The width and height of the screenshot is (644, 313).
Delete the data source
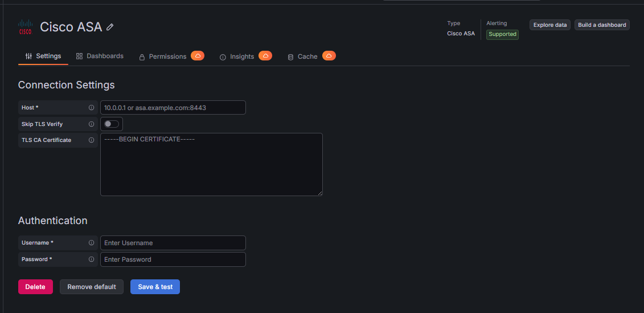[35, 287]
